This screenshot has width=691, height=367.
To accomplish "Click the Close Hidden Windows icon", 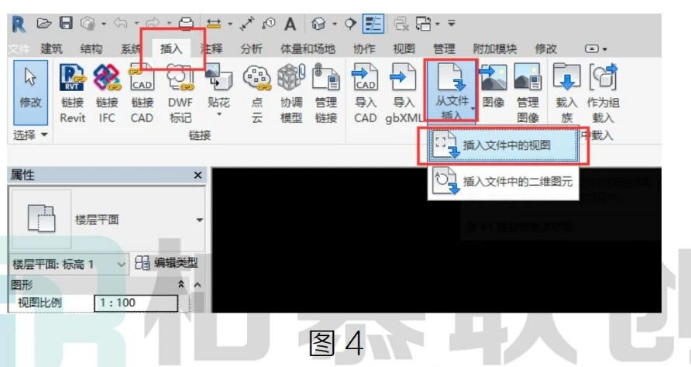I will [401, 23].
